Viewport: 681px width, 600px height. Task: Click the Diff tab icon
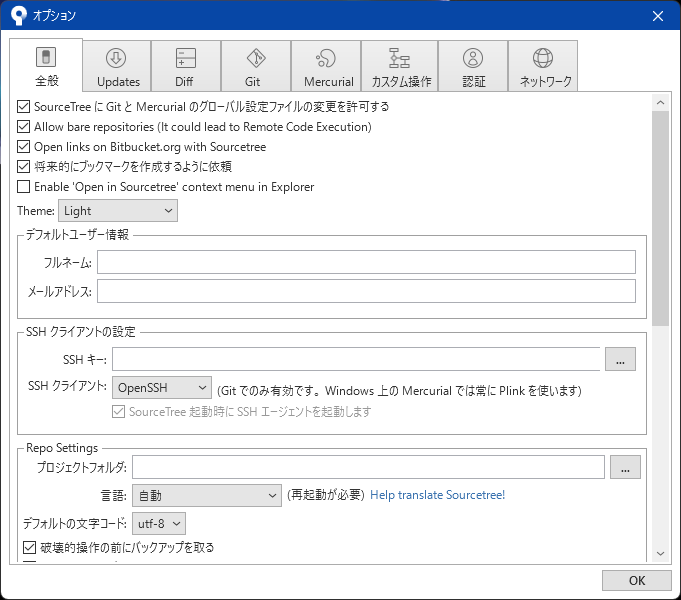[185, 58]
